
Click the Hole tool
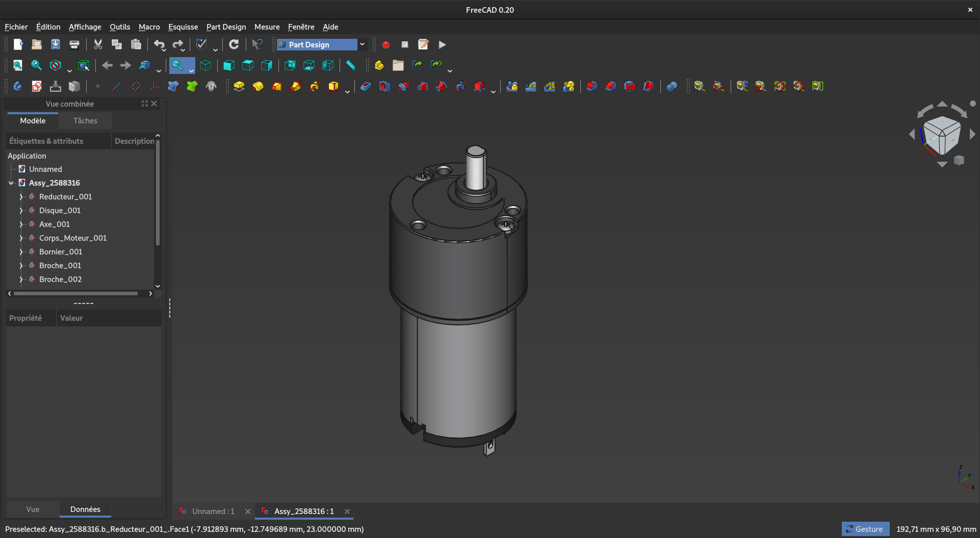pyautogui.click(x=385, y=86)
